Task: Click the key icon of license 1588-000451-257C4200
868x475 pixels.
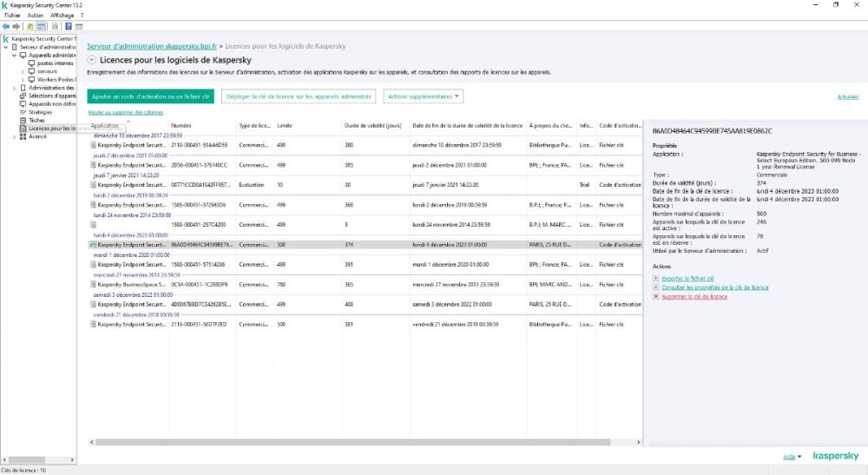Action: click(x=94, y=225)
